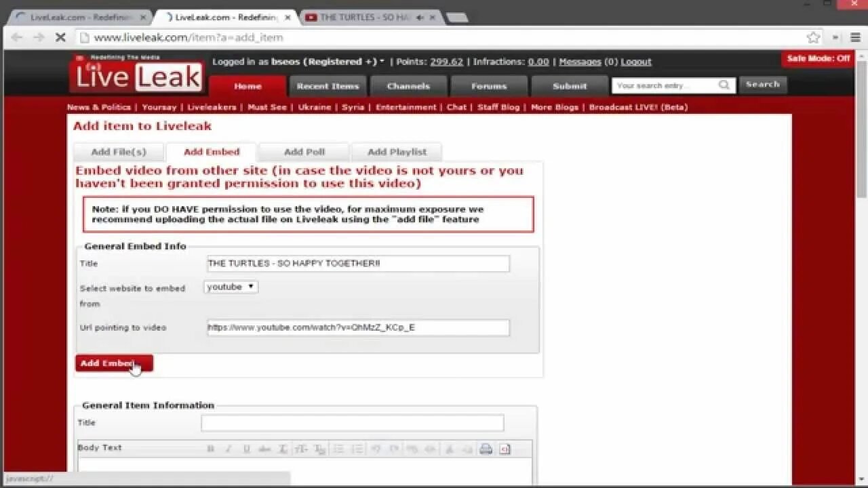Open the Yoursay link
The width and height of the screenshot is (868, 488).
pyautogui.click(x=159, y=107)
